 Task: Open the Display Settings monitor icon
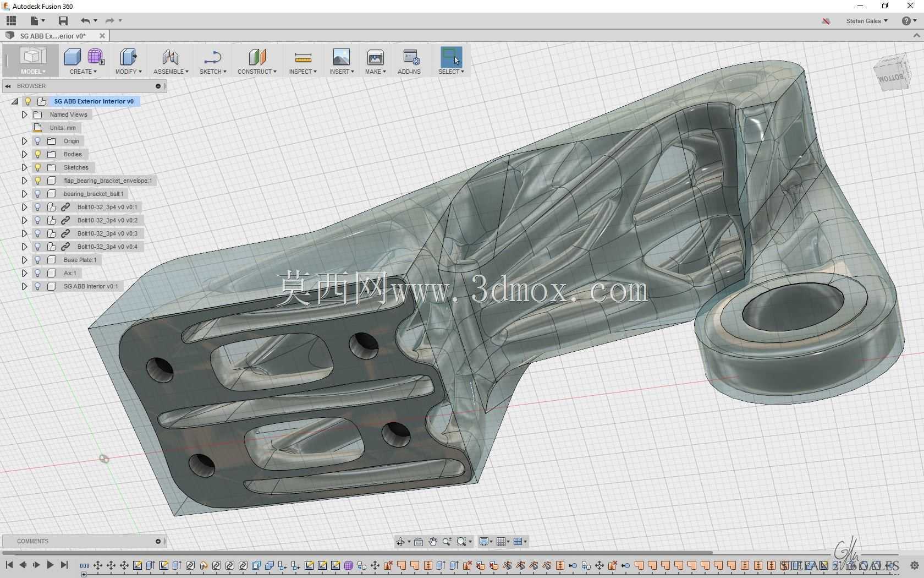click(484, 542)
